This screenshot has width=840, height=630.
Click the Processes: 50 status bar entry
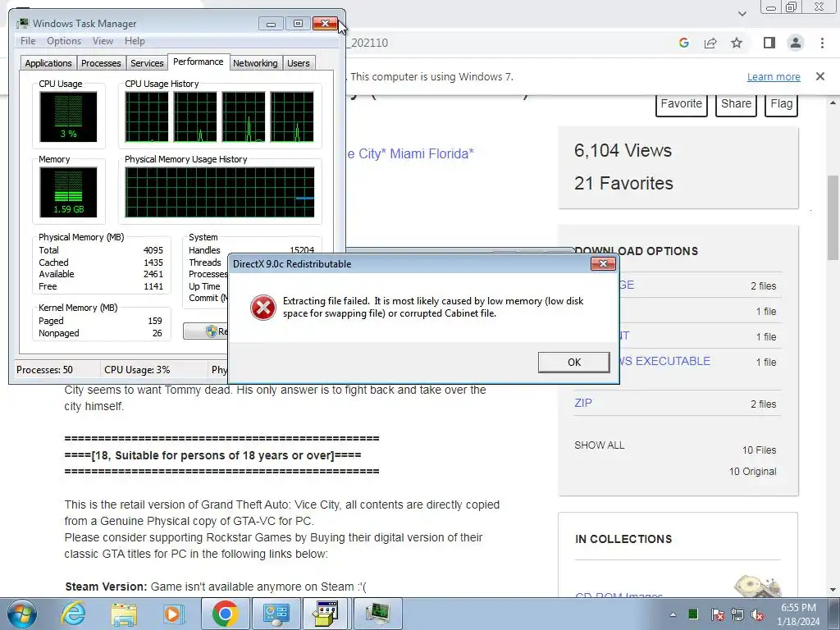tap(44, 370)
